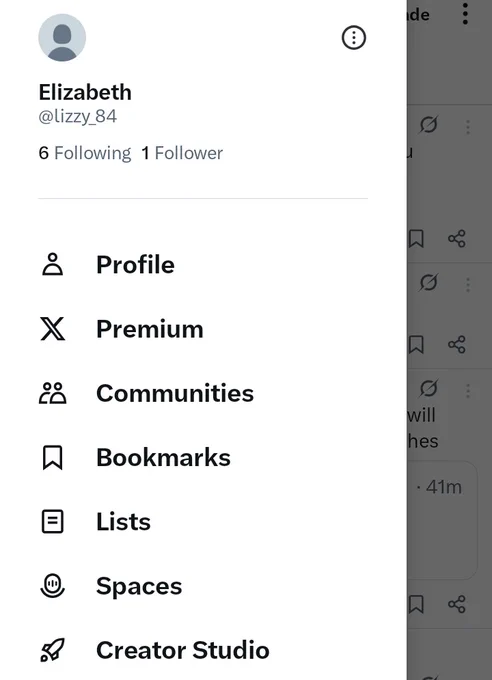Go to the Profile menu entry
The width and height of the screenshot is (492, 680).
135,265
